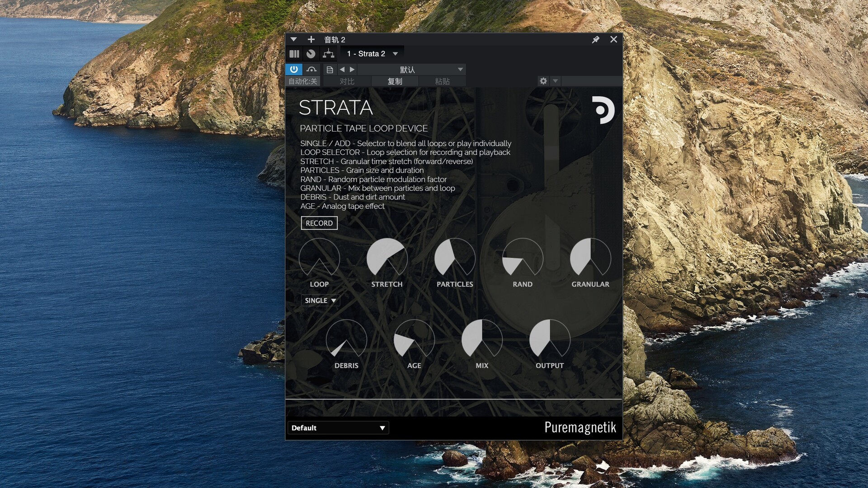Viewport: 868px width, 488px height.
Task: Click 'RAND - Random particle modulation factor' line
Action: [x=373, y=179]
